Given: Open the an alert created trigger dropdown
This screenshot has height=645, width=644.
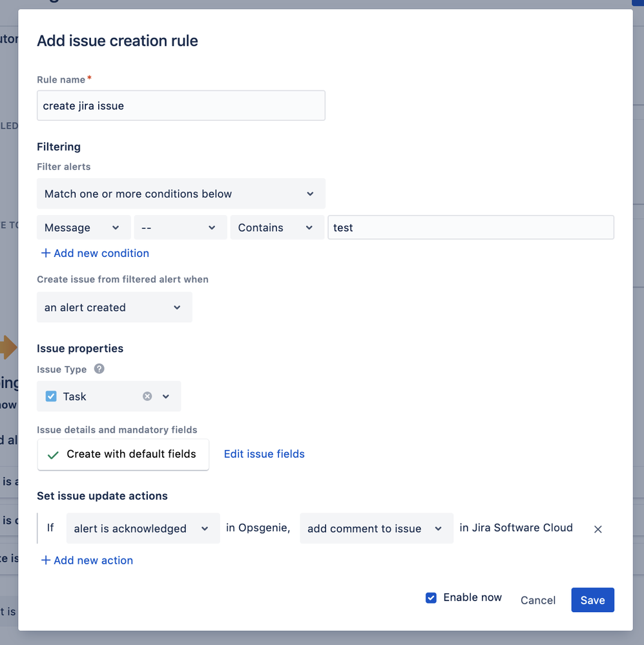Looking at the screenshot, I should click(x=114, y=307).
